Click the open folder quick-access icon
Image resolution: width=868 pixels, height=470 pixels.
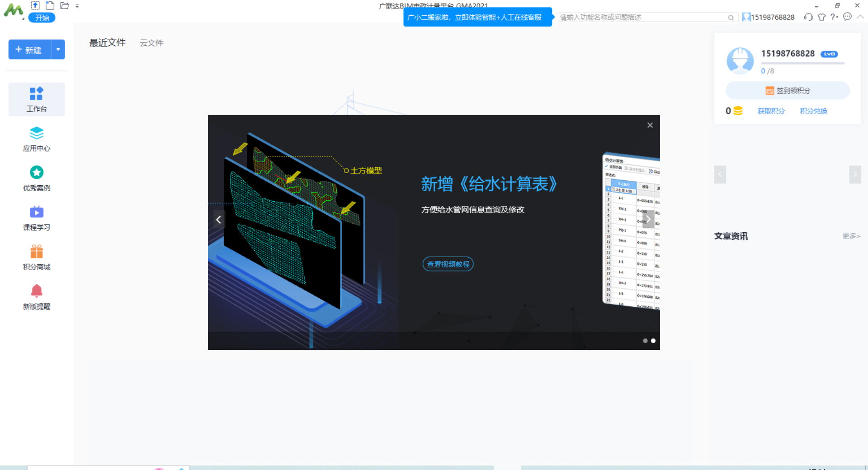click(x=65, y=5)
